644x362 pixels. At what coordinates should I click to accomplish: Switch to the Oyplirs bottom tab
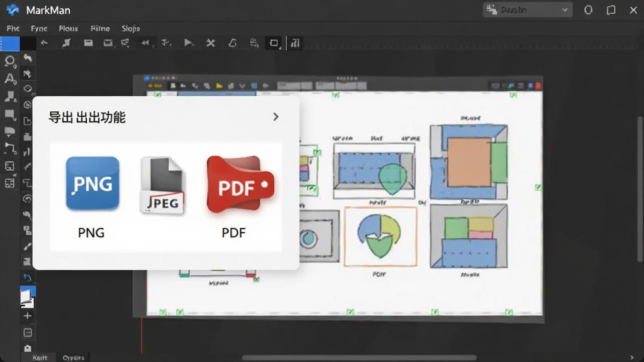tap(73, 358)
